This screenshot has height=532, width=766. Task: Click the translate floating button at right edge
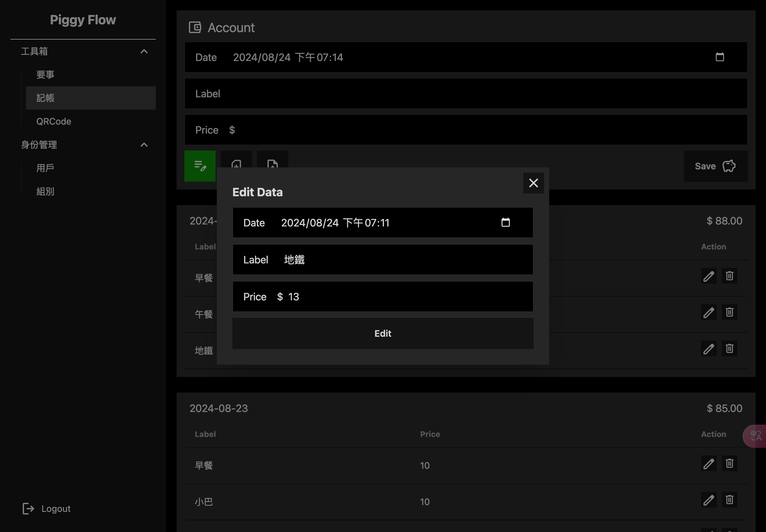tap(755, 436)
